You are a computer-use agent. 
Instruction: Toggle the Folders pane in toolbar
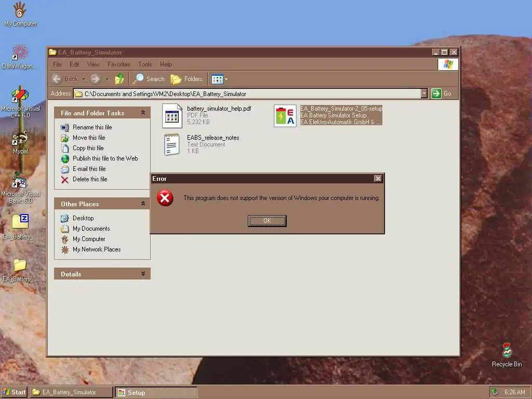187,79
